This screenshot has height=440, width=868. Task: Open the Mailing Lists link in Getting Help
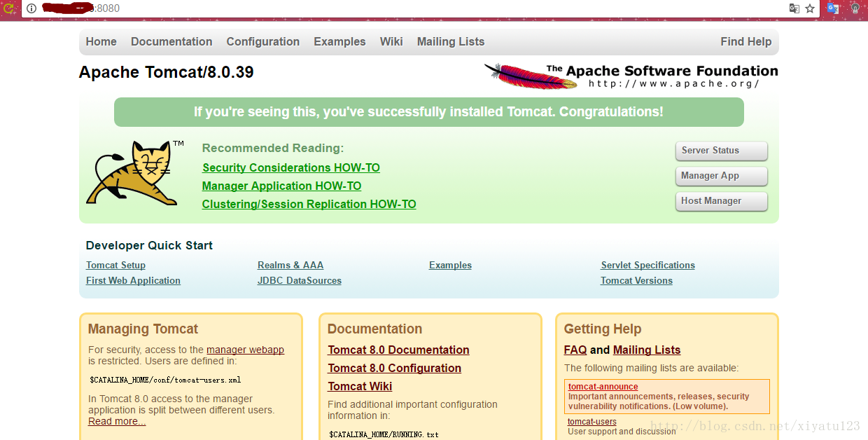647,350
